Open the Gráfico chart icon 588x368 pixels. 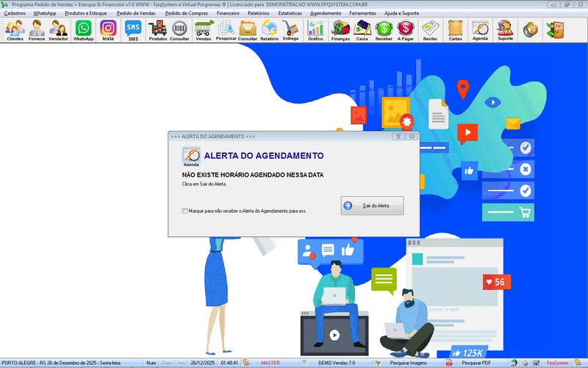tap(315, 30)
